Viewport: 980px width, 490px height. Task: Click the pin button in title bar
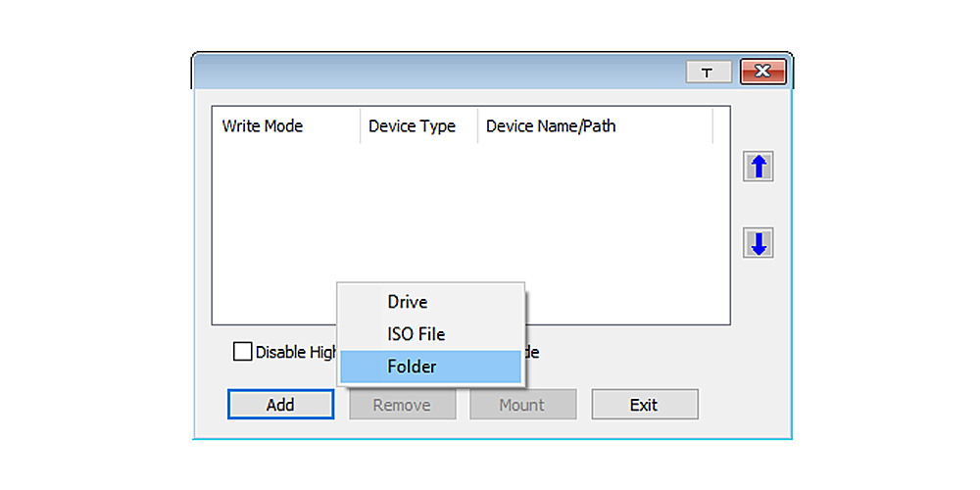point(708,73)
